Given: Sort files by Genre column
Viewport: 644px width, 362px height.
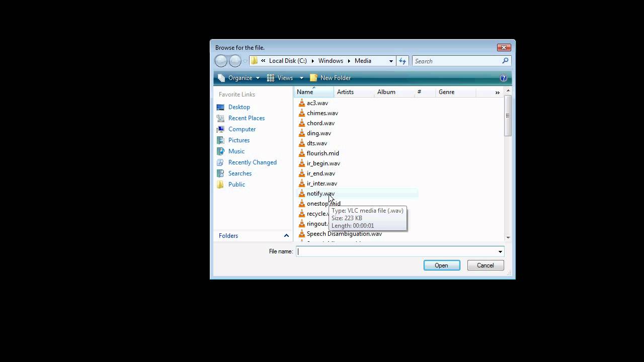Looking at the screenshot, I should (x=456, y=92).
